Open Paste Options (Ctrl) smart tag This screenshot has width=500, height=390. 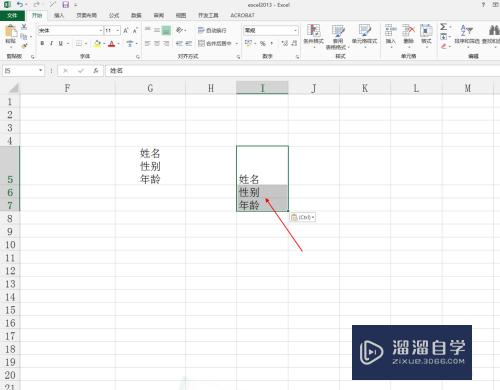(x=302, y=217)
